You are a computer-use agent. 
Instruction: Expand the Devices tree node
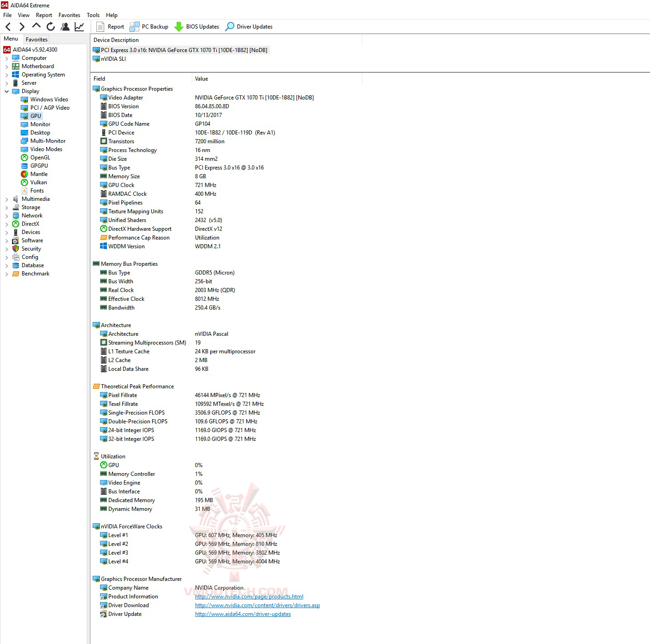coord(6,233)
